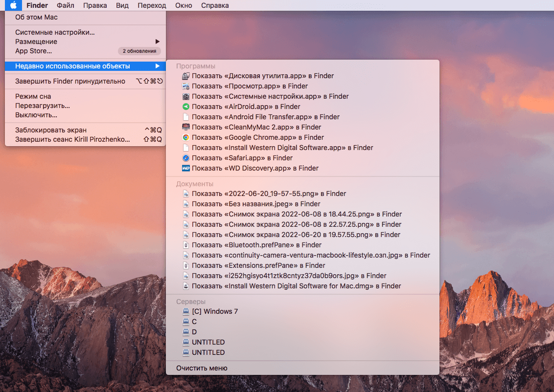Screen dimensions: 554x392
Task: Click the Safari compass icon
Action: coord(185,158)
